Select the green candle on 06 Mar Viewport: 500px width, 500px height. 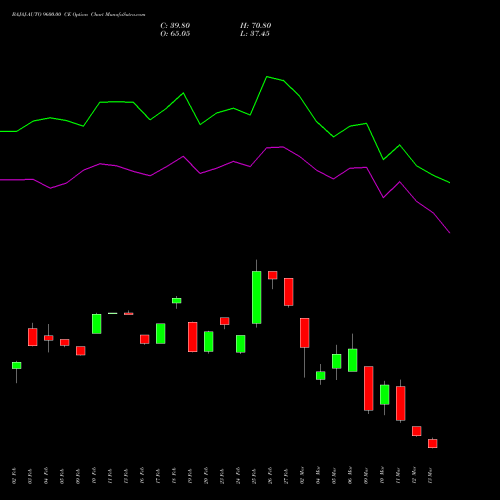coord(353,360)
